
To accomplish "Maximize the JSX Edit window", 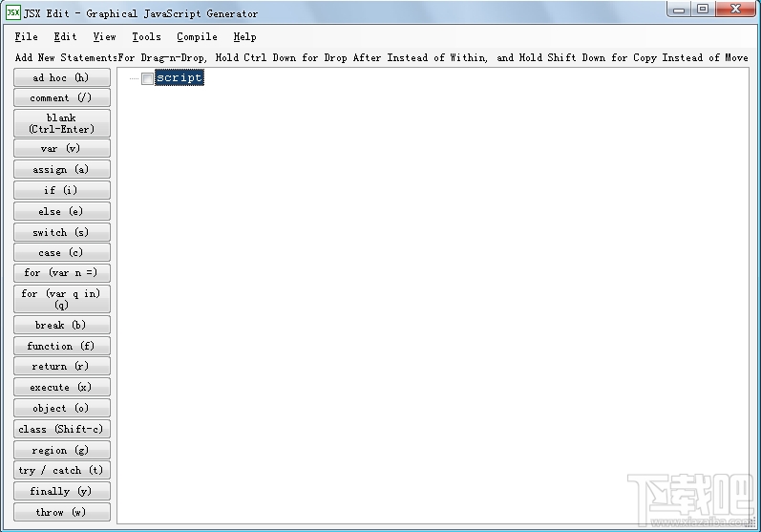I will 702,10.
